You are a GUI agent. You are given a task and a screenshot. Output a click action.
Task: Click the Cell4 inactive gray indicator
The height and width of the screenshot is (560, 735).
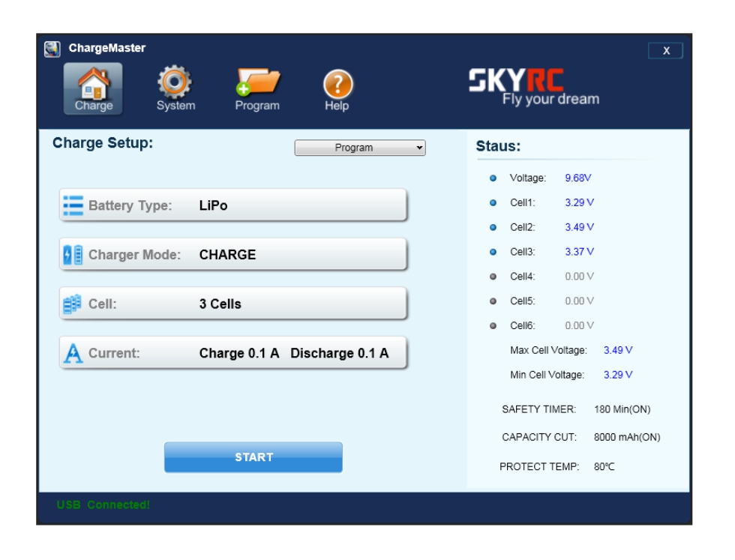[493, 277]
